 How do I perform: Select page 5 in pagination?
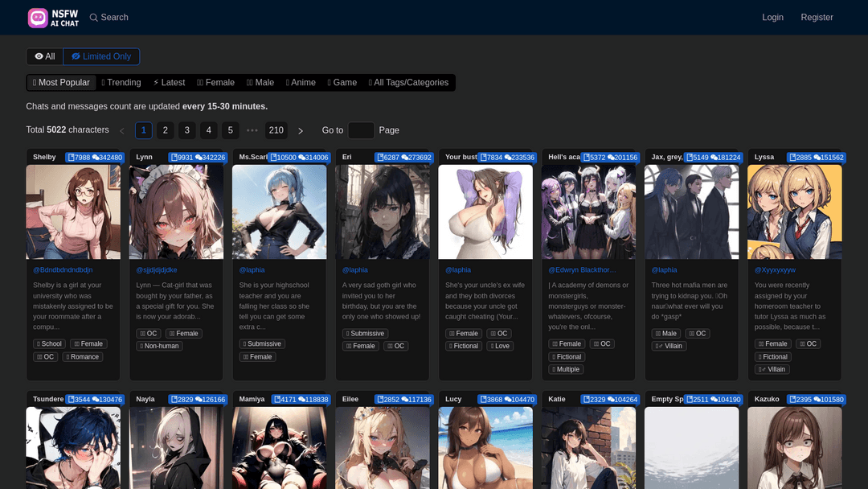pos(231,130)
